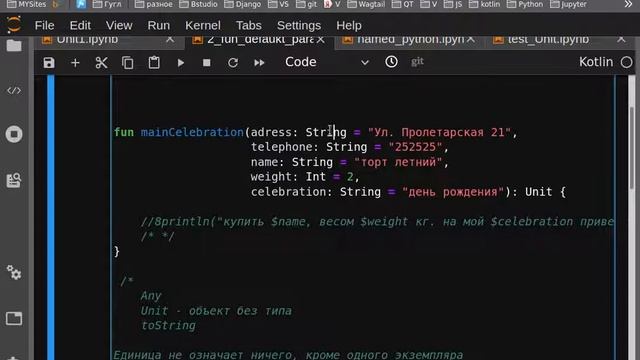Open the View menu
The image size is (640, 360).
[119, 25]
